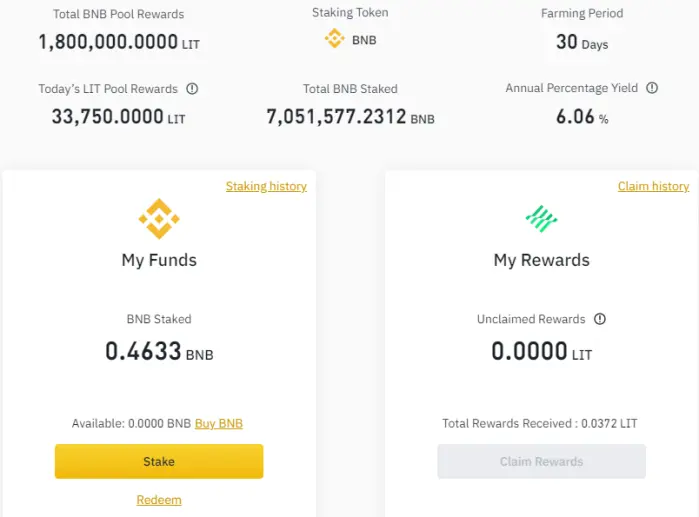
Task: Click the BNB Staked label in My Funds
Action: coord(159,319)
